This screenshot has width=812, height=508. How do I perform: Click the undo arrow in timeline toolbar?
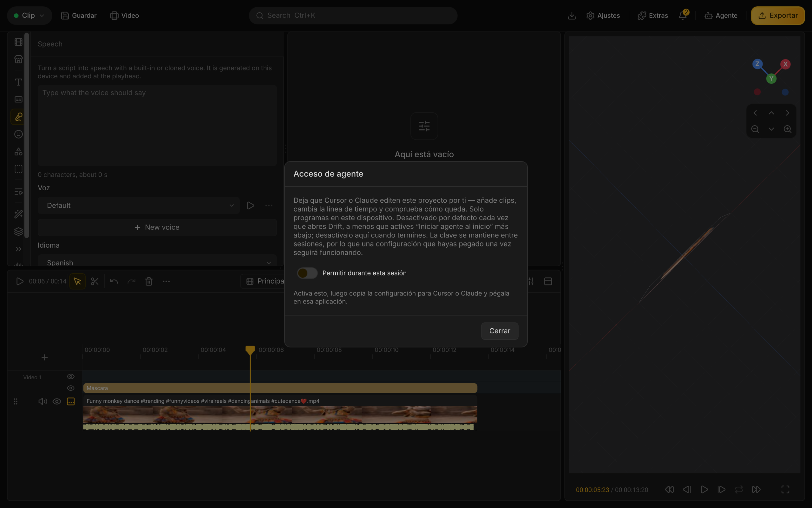(114, 281)
